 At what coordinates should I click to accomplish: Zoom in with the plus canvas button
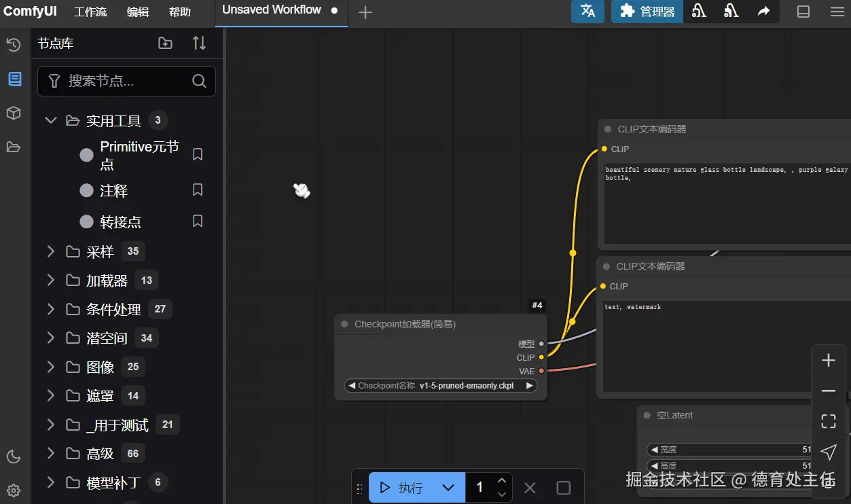(x=829, y=361)
